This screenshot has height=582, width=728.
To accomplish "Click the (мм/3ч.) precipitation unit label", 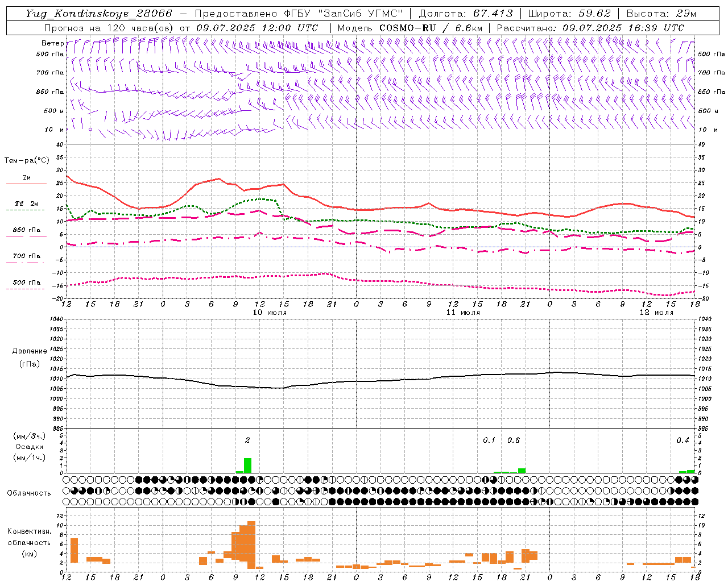I will [30, 436].
